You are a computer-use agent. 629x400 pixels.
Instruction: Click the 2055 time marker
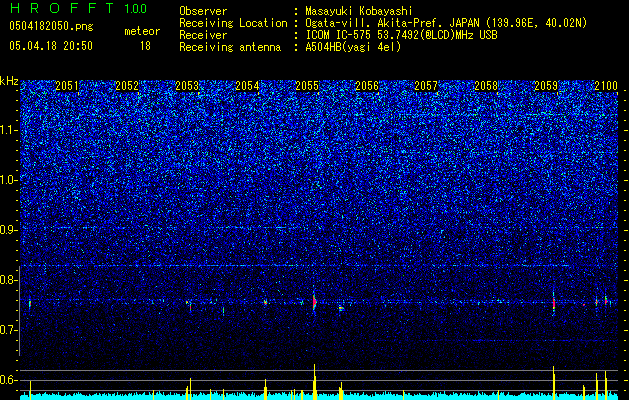click(307, 86)
